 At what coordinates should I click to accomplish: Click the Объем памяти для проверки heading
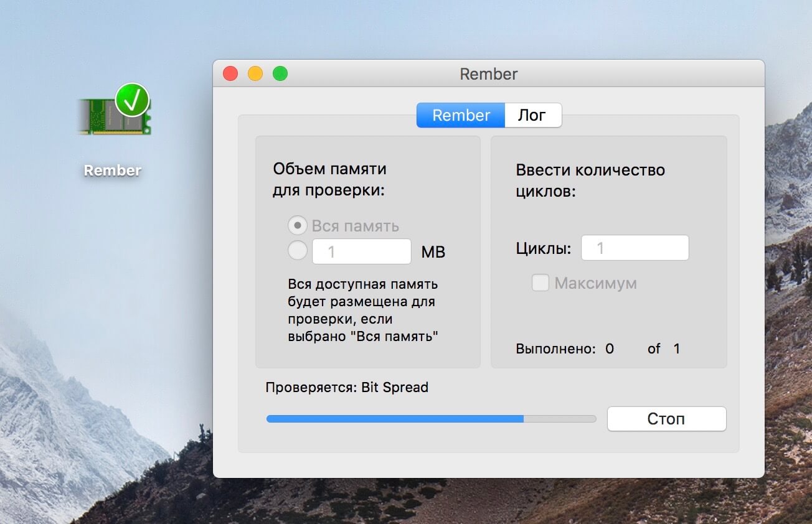coord(330,179)
